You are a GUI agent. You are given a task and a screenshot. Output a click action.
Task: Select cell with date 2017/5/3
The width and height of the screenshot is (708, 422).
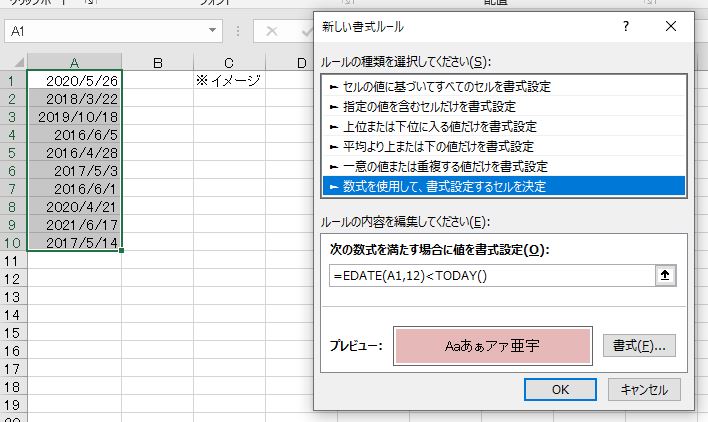[x=75, y=171]
